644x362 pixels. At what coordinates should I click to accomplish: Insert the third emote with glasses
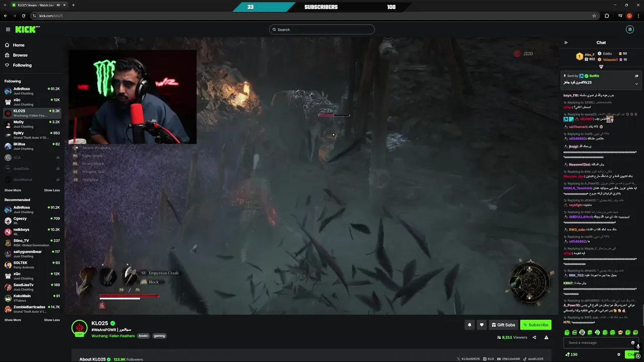coord(582,332)
